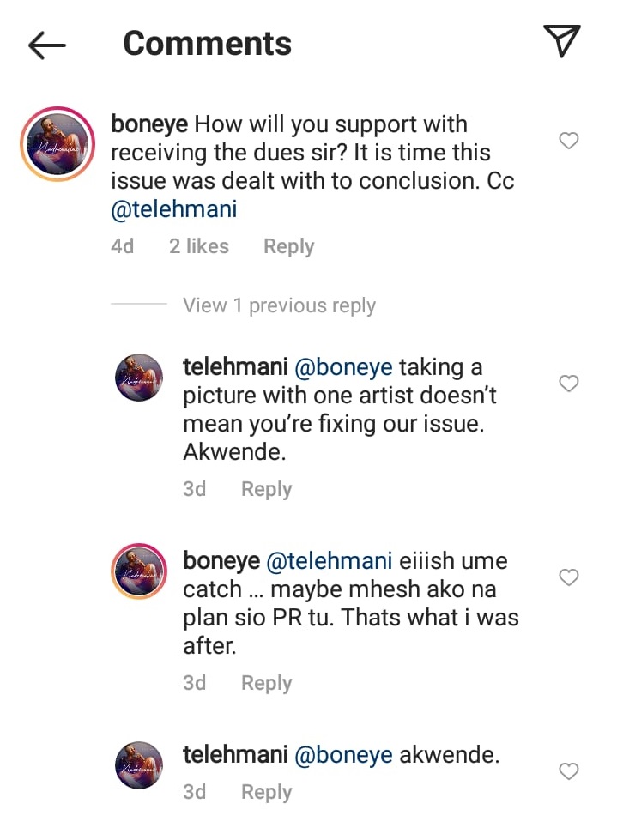Image resolution: width=617 pixels, height=840 pixels.
Task: Open the share paper-plane icon
Action: tap(562, 41)
